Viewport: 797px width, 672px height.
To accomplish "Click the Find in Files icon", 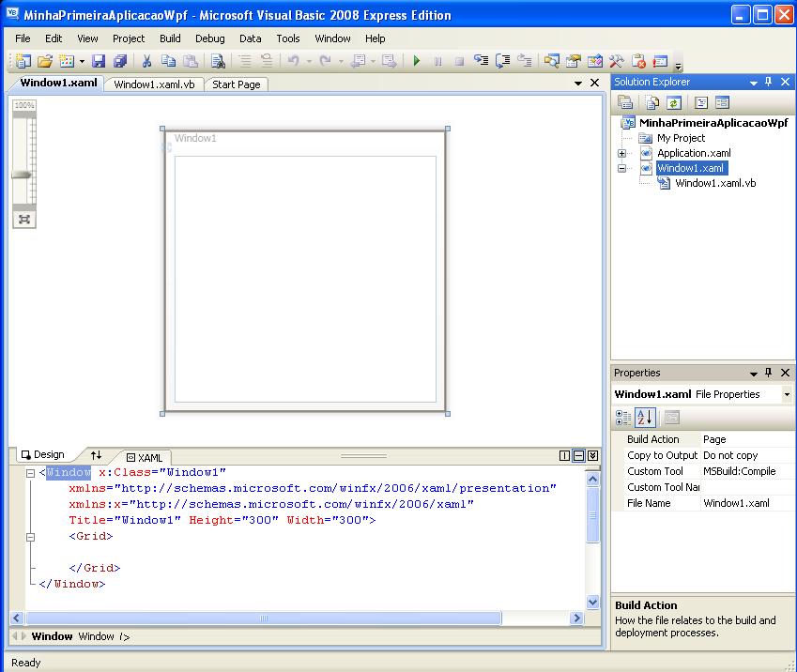I will click(x=218, y=61).
